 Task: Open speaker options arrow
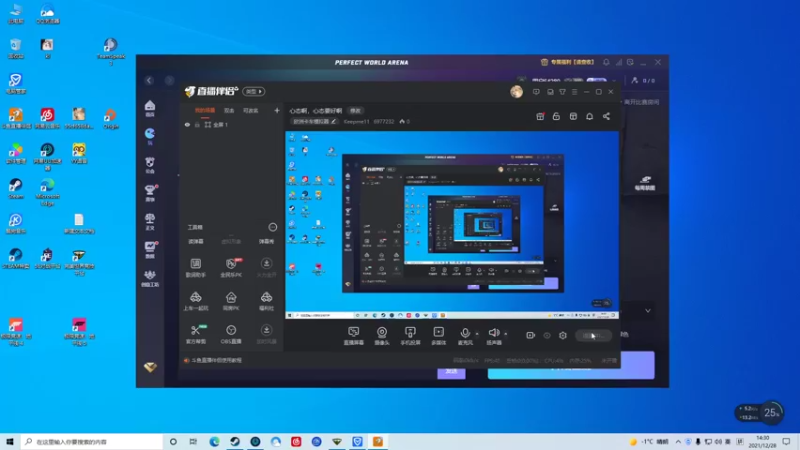pyautogui.click(x=506, y=334)
